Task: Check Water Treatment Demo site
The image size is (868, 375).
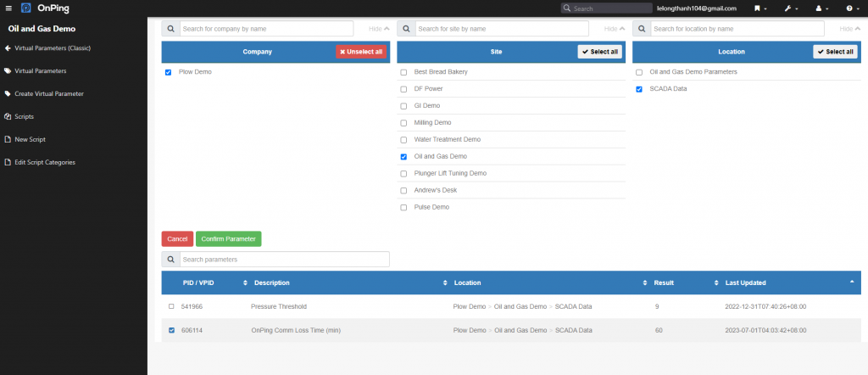Action: [403, 140]
